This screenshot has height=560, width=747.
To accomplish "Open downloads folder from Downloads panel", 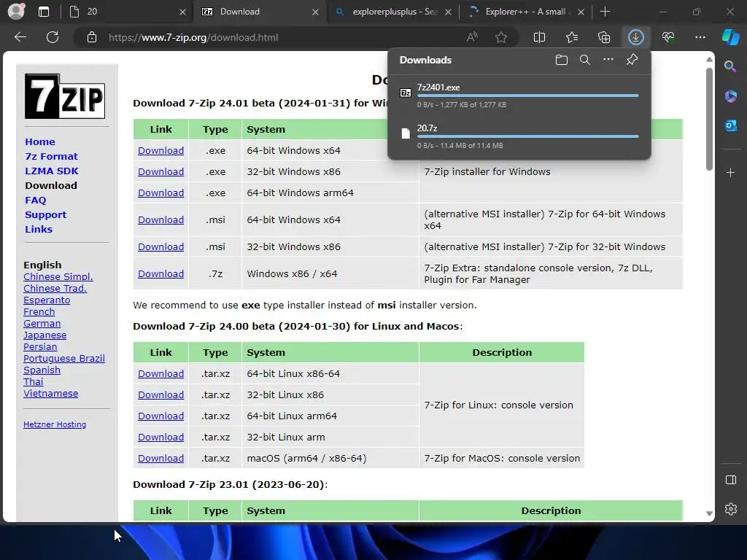I will pos(562,60).
